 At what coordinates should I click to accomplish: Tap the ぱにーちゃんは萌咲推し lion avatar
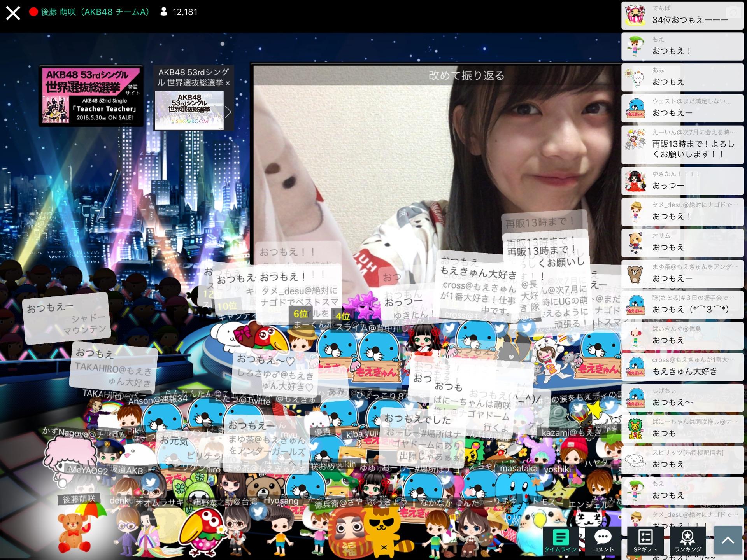pos(636,429)
